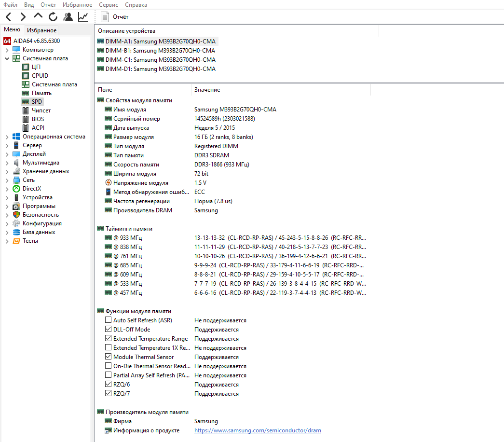Expand the Устройства tree node
The height and width of the screenshot is (442, 504).
pos(7,197)
